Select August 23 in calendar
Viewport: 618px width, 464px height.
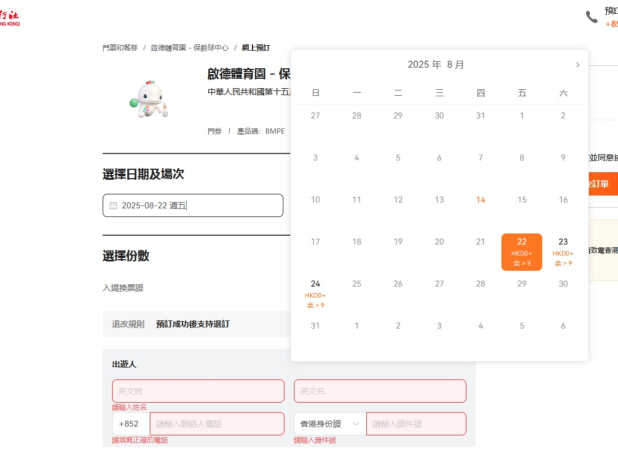(x=563, y=252)
